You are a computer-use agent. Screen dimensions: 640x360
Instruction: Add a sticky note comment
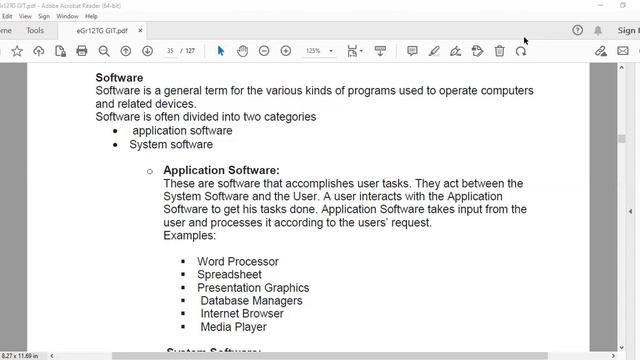(x=412, y=51)
